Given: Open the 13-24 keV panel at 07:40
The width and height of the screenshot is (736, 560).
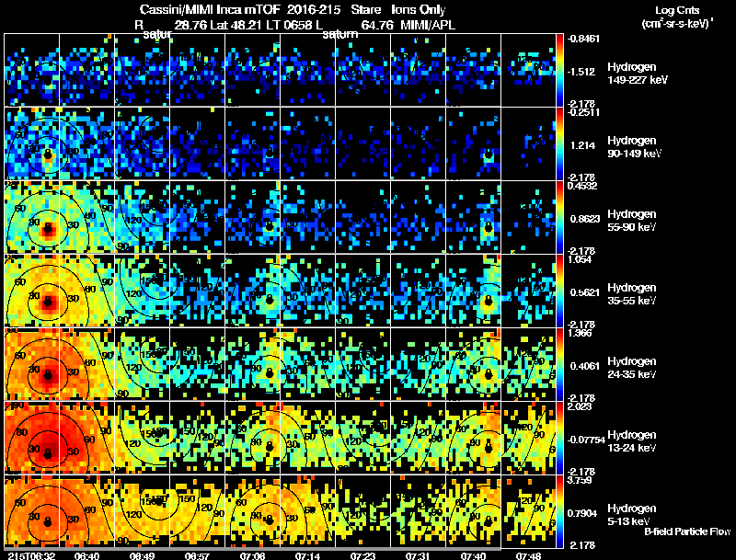Looking at the screenshot, I should point(473,438).
